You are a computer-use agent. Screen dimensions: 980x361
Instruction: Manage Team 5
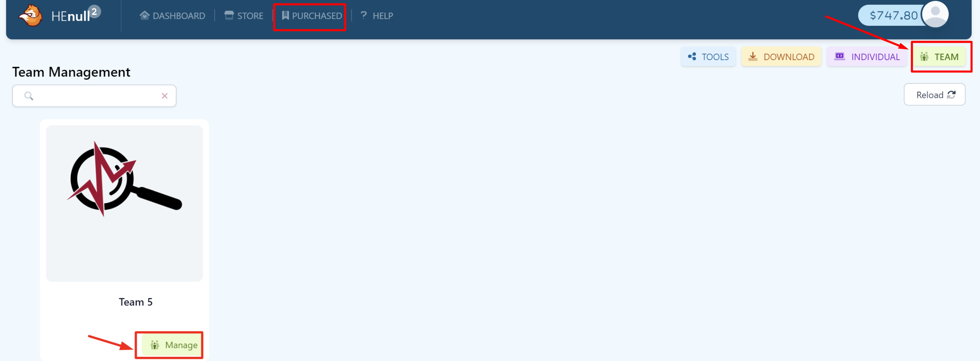point(172,345)
